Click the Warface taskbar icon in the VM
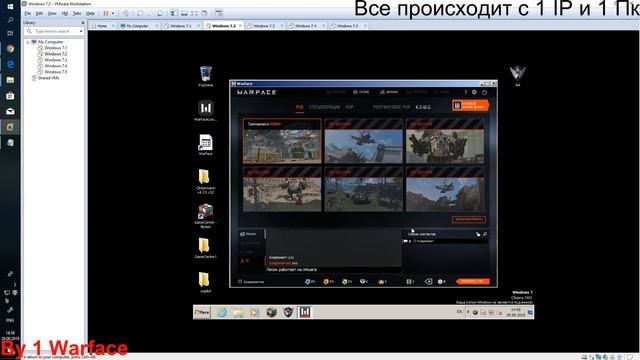 [305, 312]
